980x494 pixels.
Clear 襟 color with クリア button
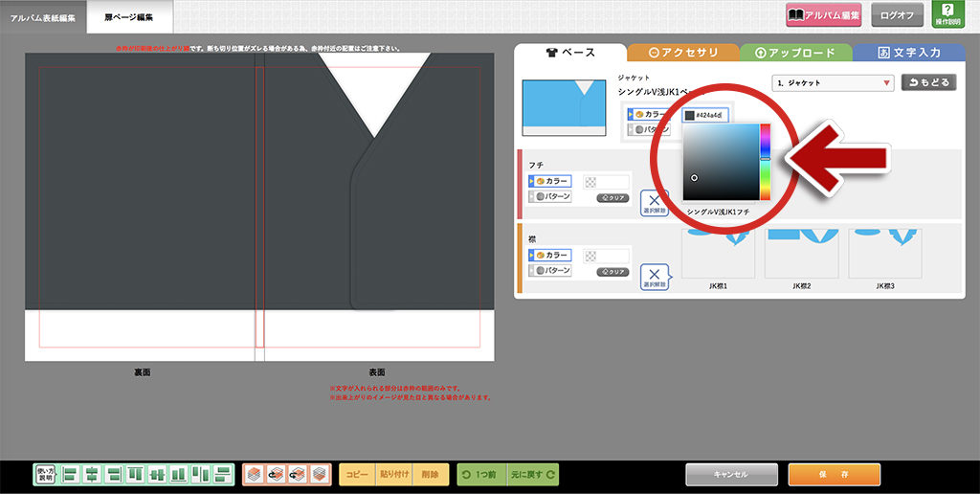pos(612,272)
